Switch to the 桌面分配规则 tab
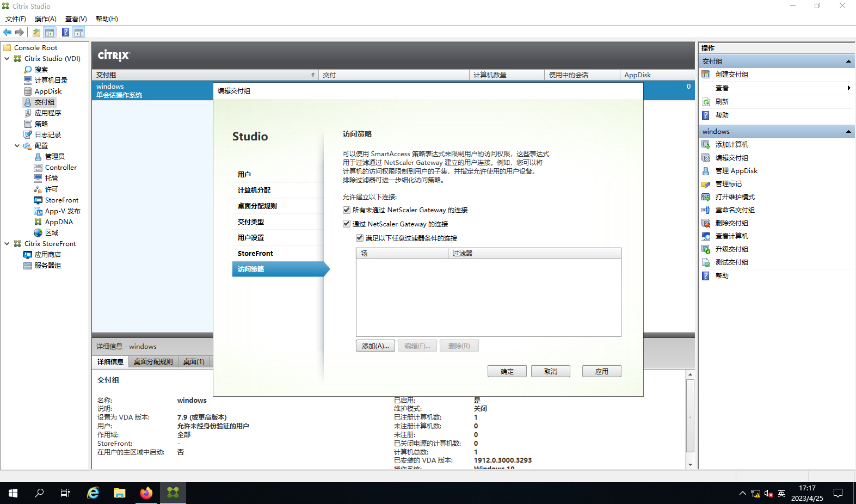Viewport: 856px width, 504px height. point(153,362)
